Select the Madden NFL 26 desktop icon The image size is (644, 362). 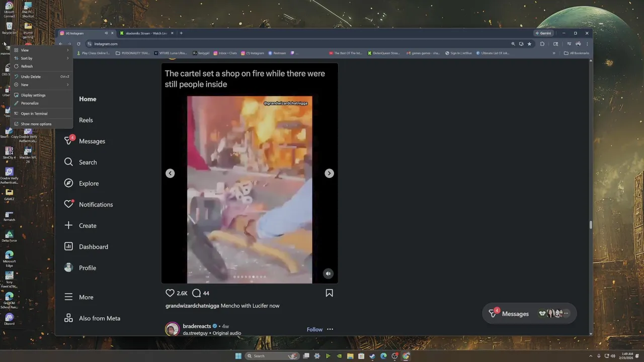tap(28, 156)
